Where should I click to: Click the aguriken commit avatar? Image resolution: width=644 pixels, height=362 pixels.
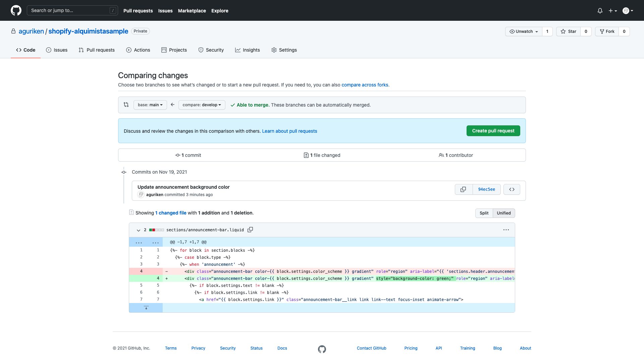(x=141, y=195)
